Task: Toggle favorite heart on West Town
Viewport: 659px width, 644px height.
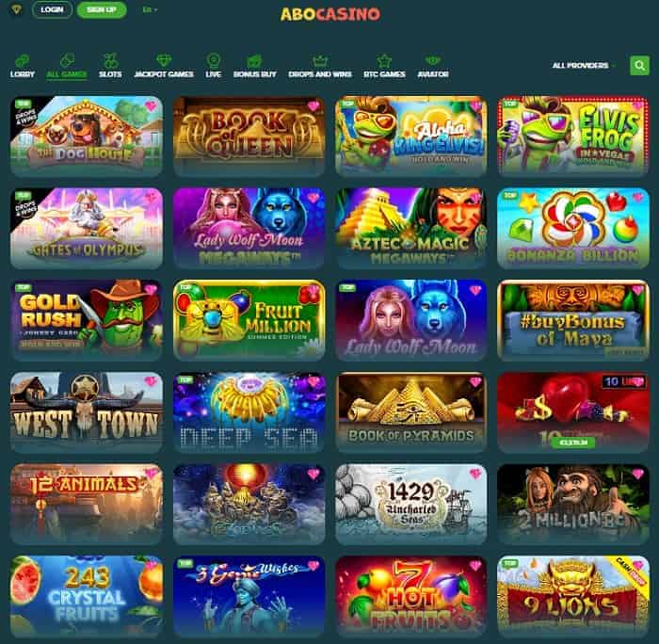Action: point(151,381)
